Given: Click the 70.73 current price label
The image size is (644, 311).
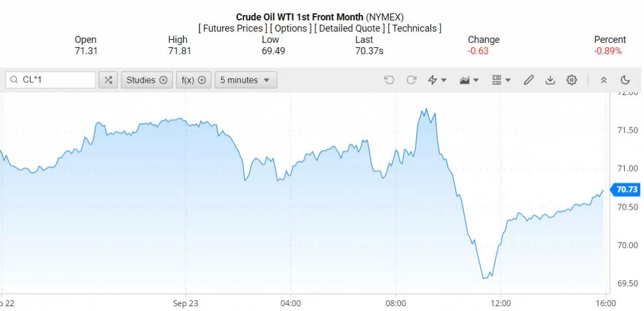Looking at the screenshot, I should coord(627,190).
